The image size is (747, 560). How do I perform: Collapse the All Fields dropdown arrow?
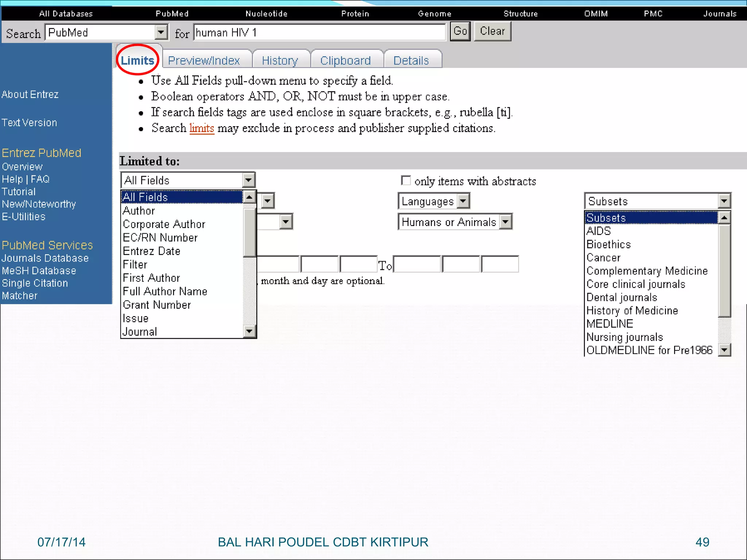click(248, 180)
